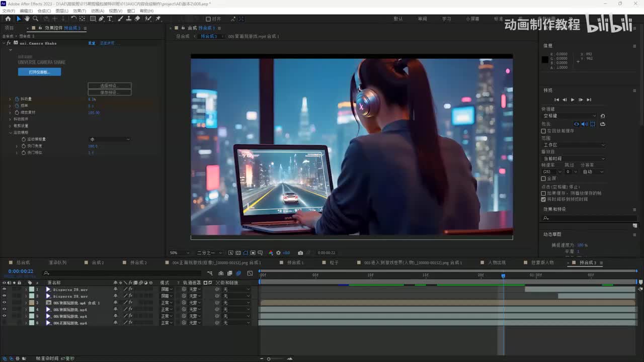Viewport: 644px width, 362px height.
Task: Click the 选择预设 button
Action: [x=109, y=86]
